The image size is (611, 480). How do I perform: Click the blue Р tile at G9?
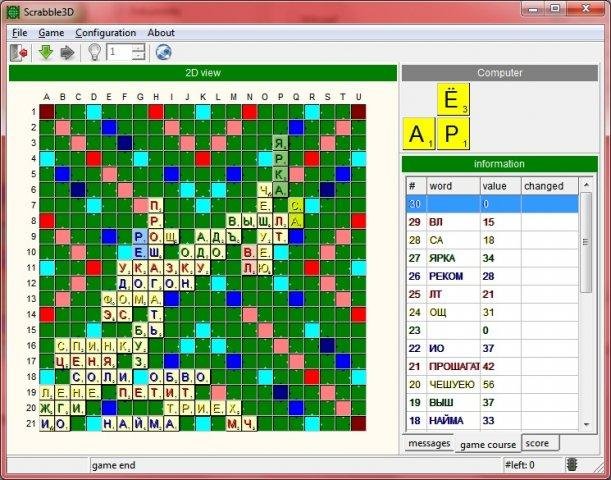140,236
